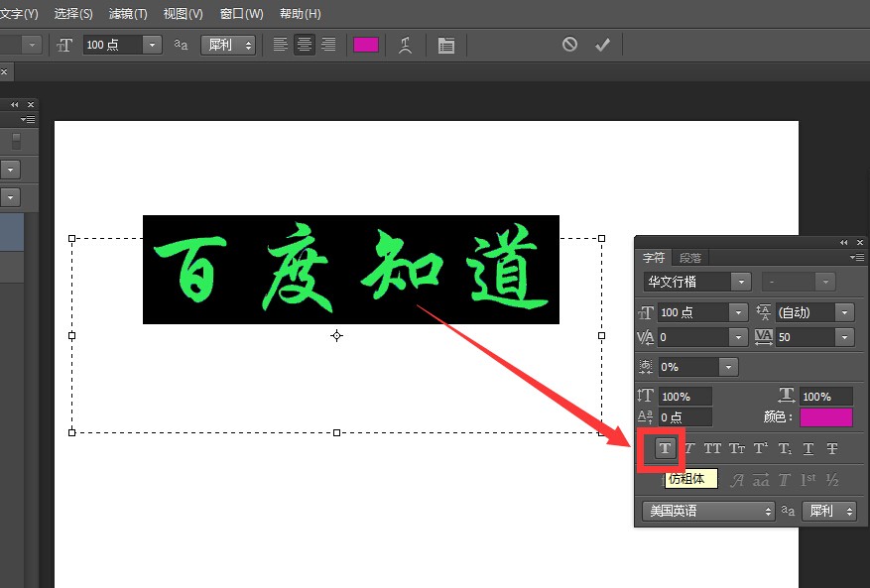This screenshot has height=588, width=870.
Task: Toggle faux bold in Character panel
Action: 665,448
